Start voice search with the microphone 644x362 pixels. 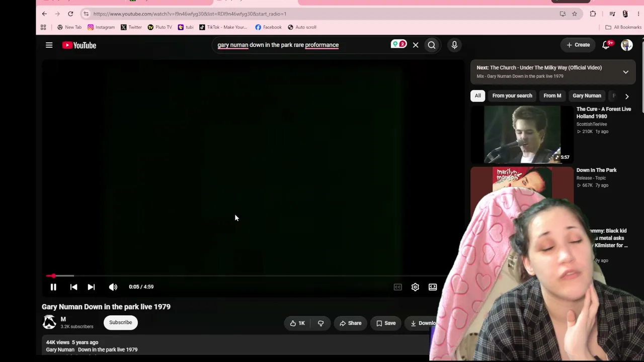454,45
